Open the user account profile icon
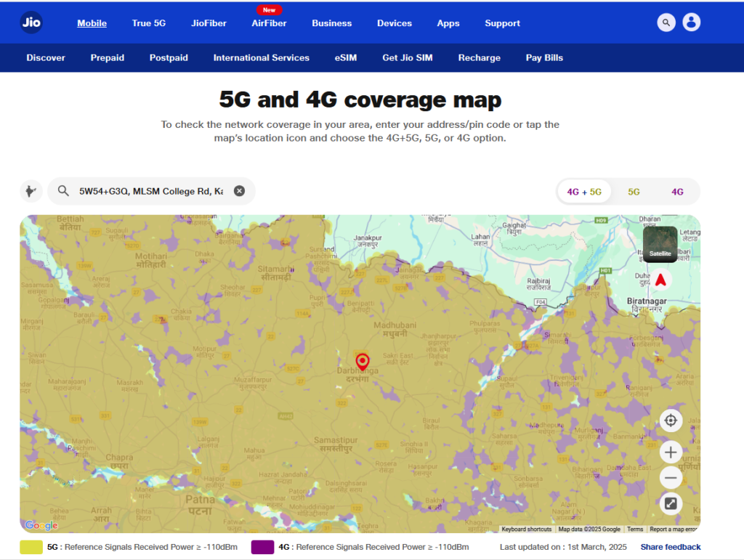This screenshot has width=744, height=560. pyautogui.click(x=692, y=23)
